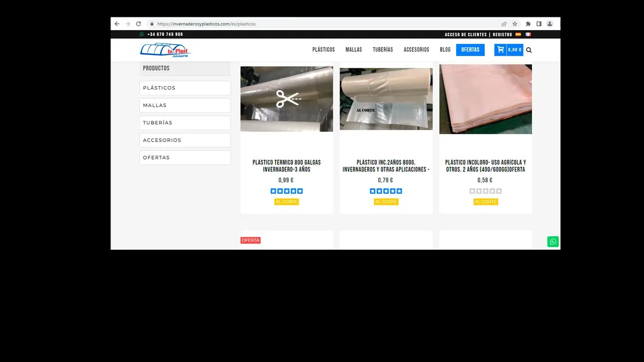Click the Al Corte tag under 0,58 €

pyautogui.click(x=486, y=202)
